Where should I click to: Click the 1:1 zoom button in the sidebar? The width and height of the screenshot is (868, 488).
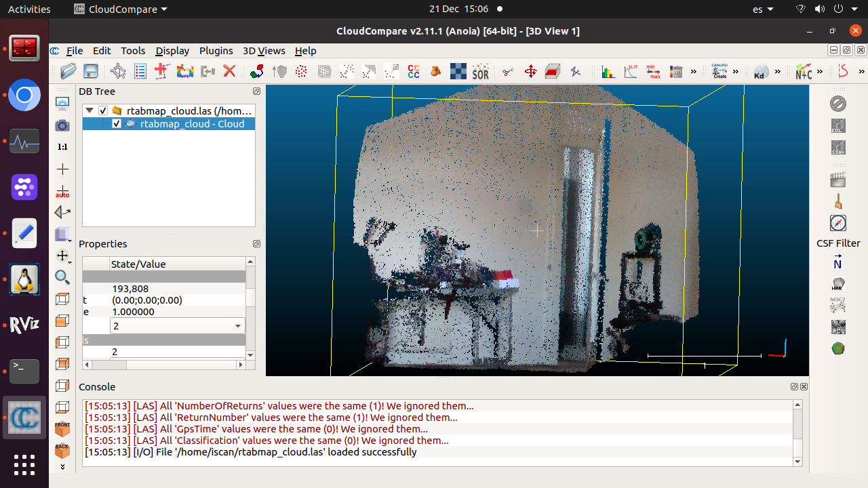(62, 147)
